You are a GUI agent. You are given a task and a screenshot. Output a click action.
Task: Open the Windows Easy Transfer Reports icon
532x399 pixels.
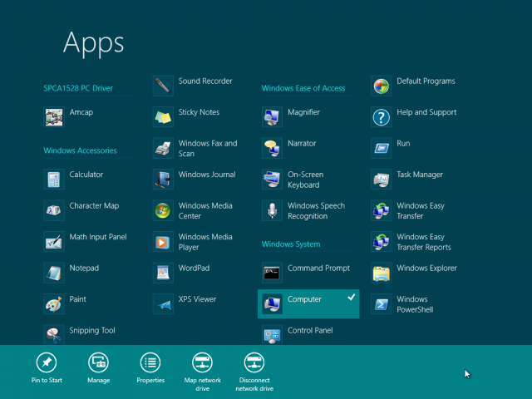(x=382, y=242)
